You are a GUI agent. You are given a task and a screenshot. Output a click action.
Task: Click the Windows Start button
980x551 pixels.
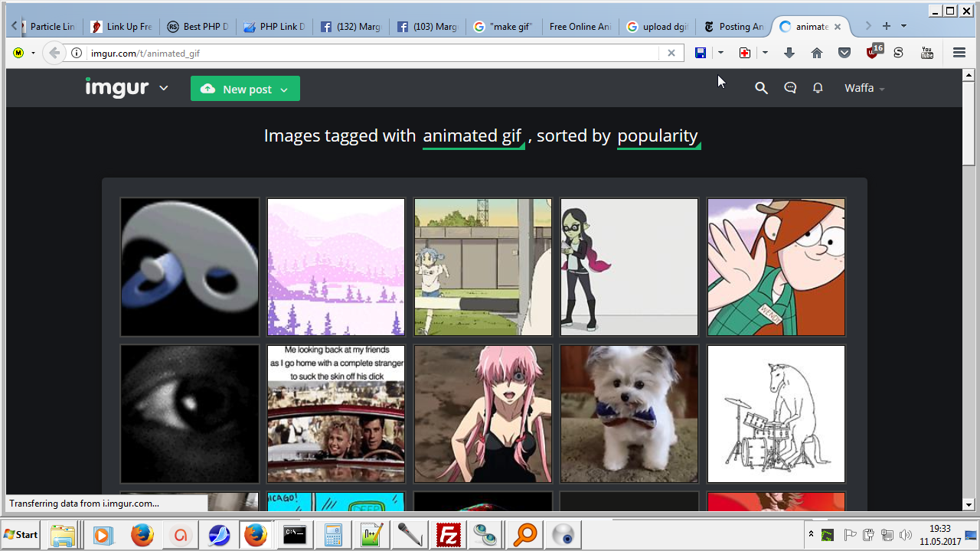click(21, 535)
